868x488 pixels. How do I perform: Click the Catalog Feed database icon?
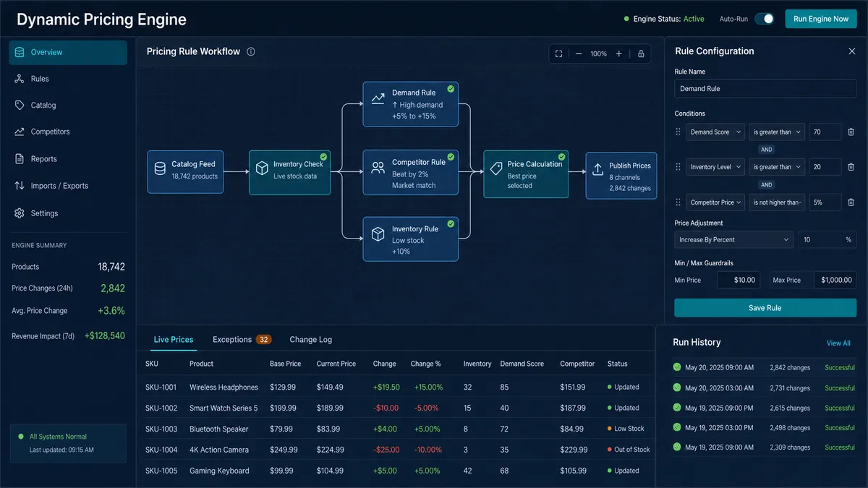click(160, 169)
